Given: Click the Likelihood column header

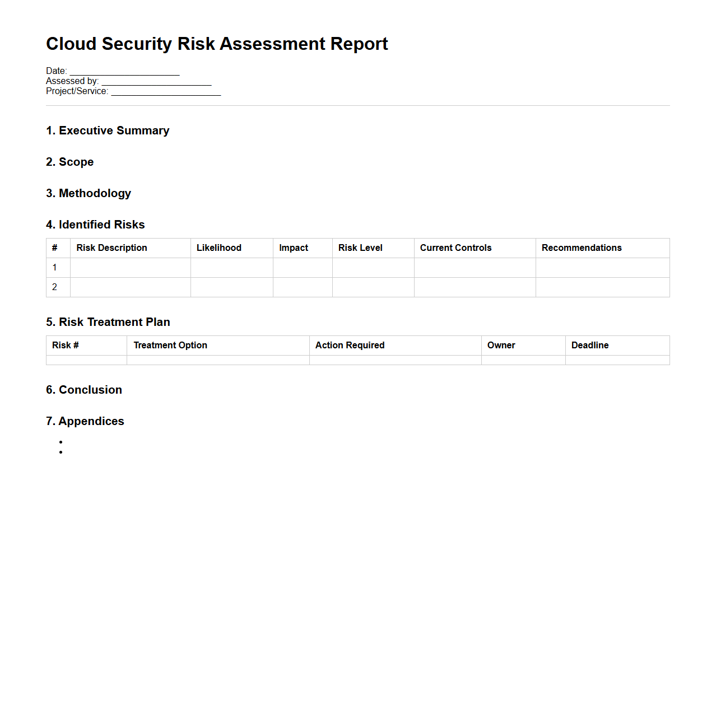Looking at the screenshot, I should [218, 248].
